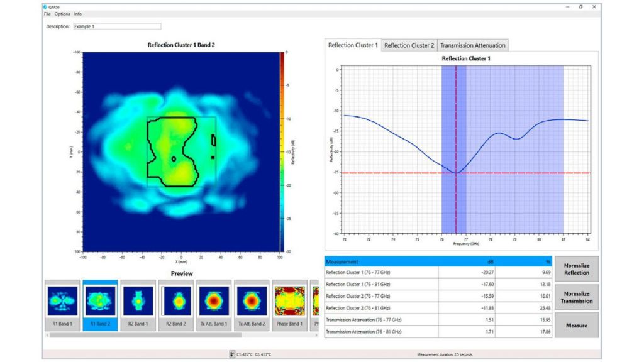This screenshot has height=362, width=644.
Task: Click the reflectivity color scale bar
Action: (283, 151)
